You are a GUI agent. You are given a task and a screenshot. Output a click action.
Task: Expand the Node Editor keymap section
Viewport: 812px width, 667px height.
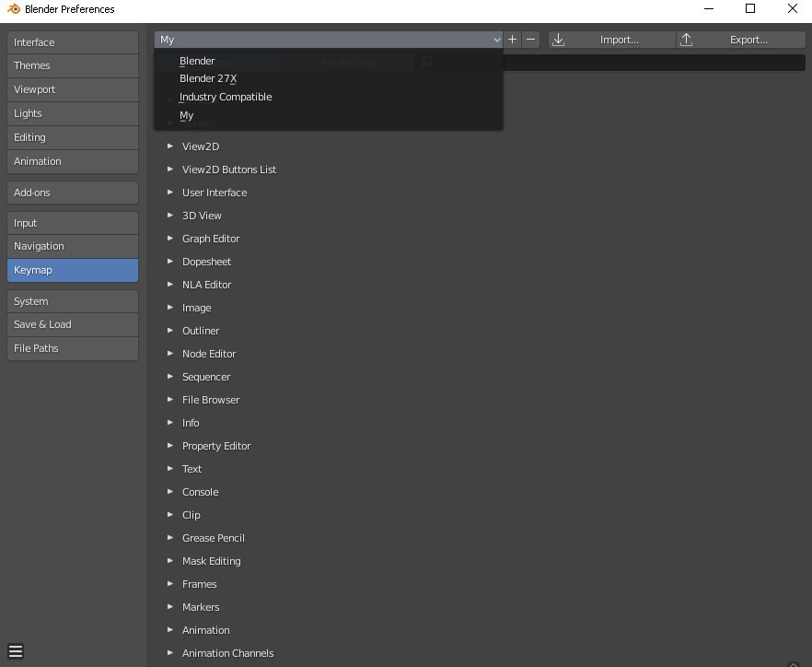pos(169,354)
